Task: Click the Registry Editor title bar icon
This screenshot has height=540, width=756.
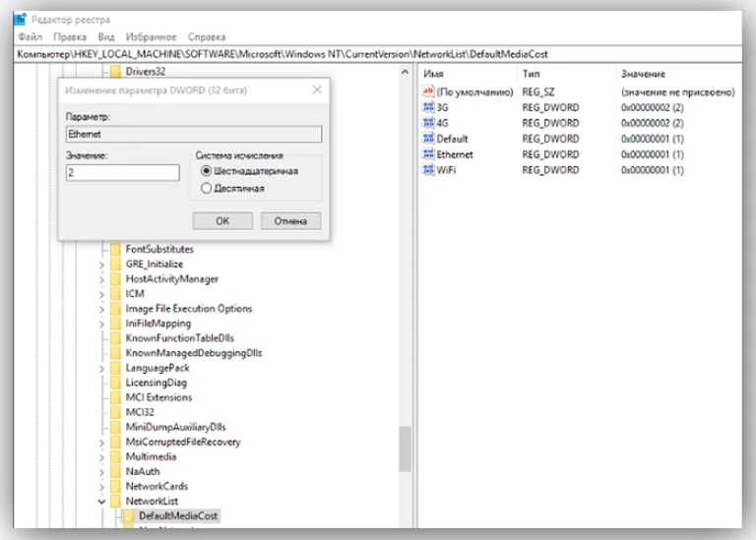Action: click(21, 20)
